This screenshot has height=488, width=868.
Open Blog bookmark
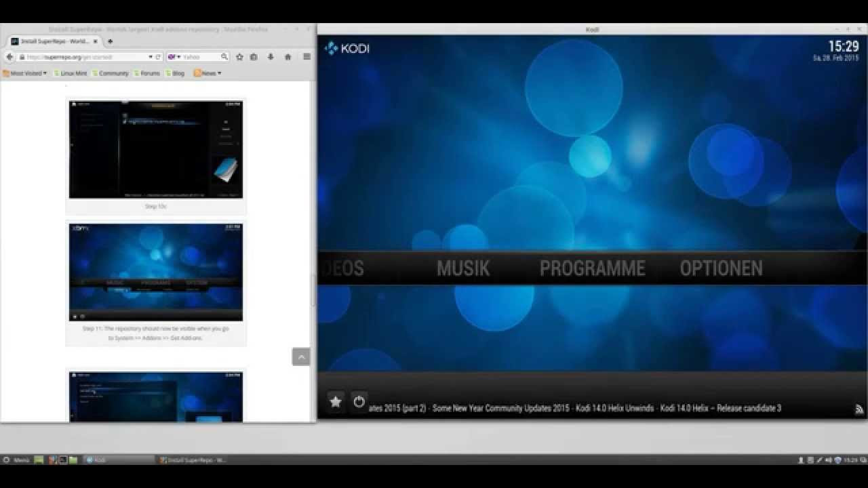coord(175,73)
